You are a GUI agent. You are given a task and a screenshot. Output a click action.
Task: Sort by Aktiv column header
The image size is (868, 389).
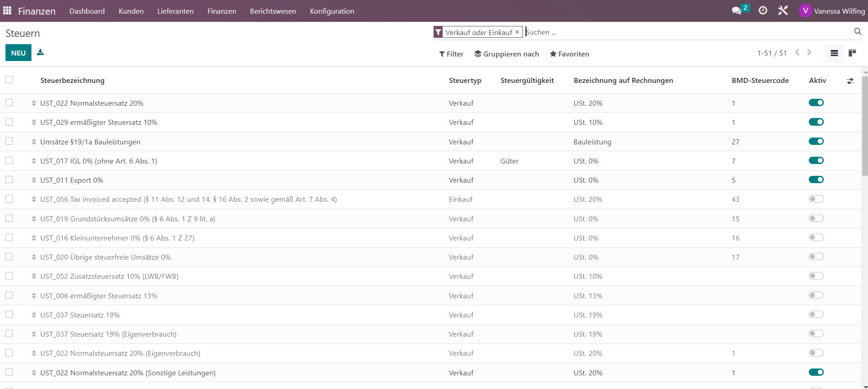tap(817, 81)
